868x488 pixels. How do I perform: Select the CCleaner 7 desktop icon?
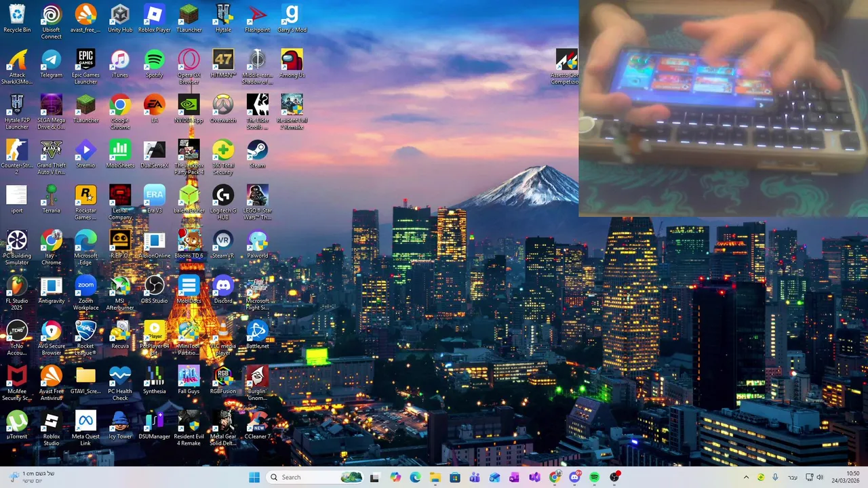(258, 425)
